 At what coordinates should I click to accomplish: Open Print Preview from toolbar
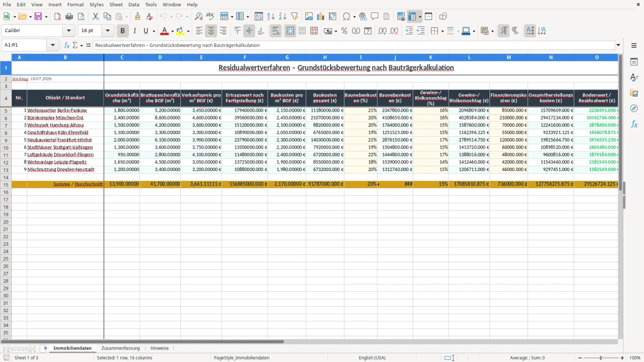coord(81,17)
